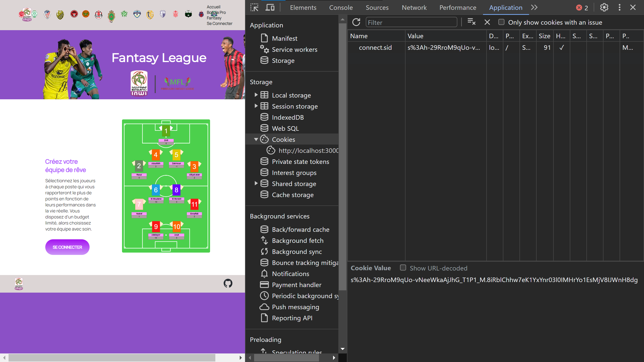Expand the Session storage tree
Viewport: 644px width, 362px height.
pos(256,106)
